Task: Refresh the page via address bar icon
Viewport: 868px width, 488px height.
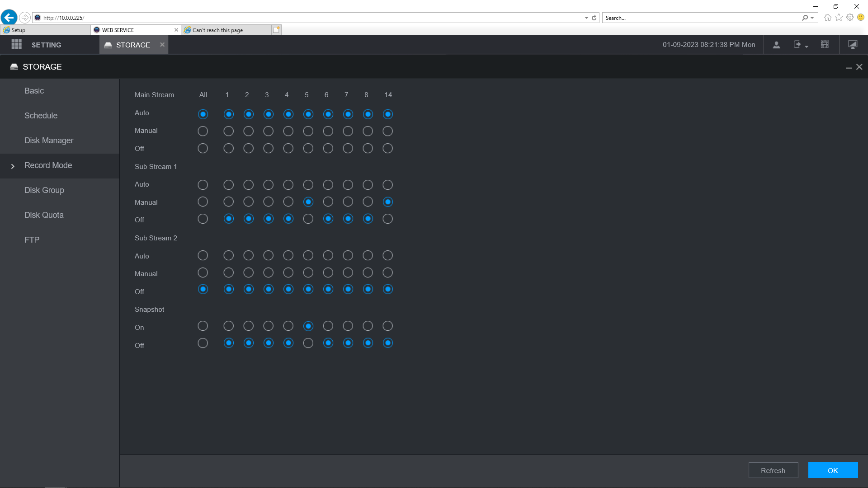Action: click(x=594, y=18)
